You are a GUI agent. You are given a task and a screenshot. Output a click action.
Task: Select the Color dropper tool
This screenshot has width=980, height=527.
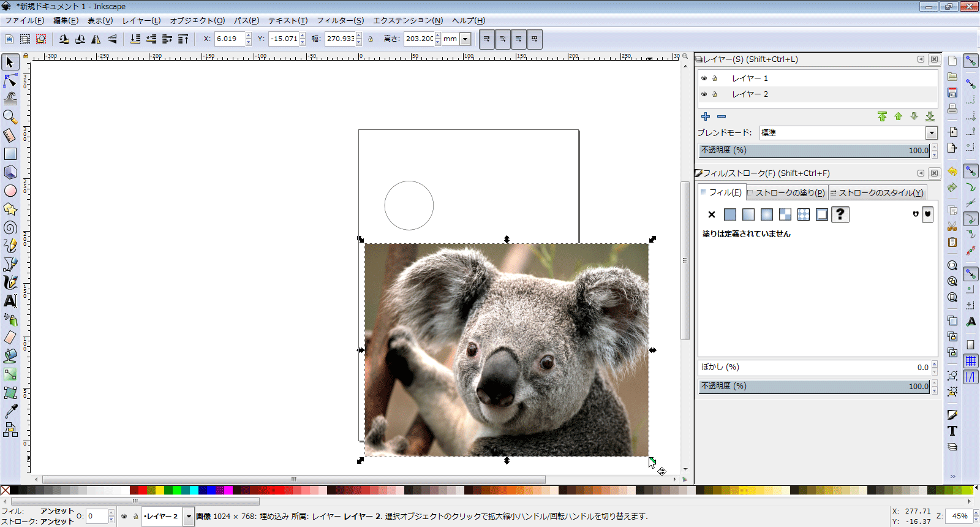(x=10, y=411)
